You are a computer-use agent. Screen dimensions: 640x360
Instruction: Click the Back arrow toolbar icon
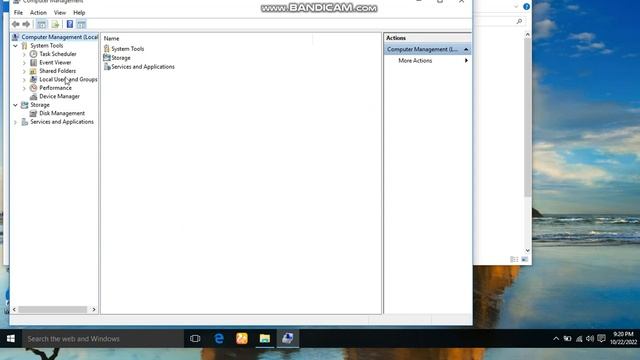click(x=16, y=24)
